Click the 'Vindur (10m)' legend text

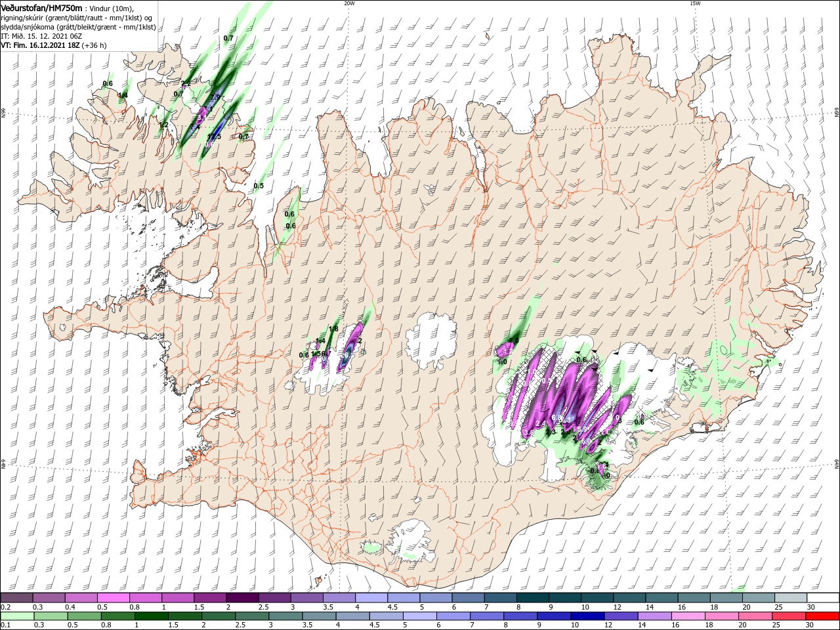click(110, 8)
